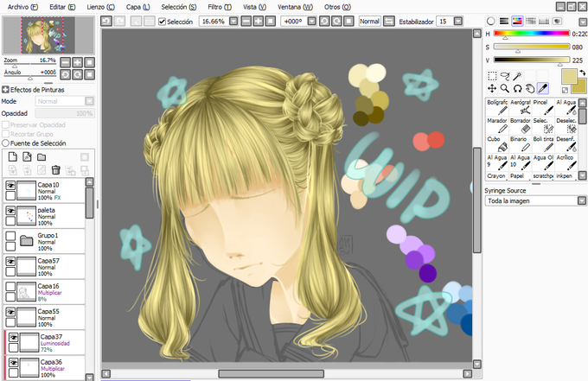
Task: Show the Grupo1 folder
Action: (x=10, y=236)
